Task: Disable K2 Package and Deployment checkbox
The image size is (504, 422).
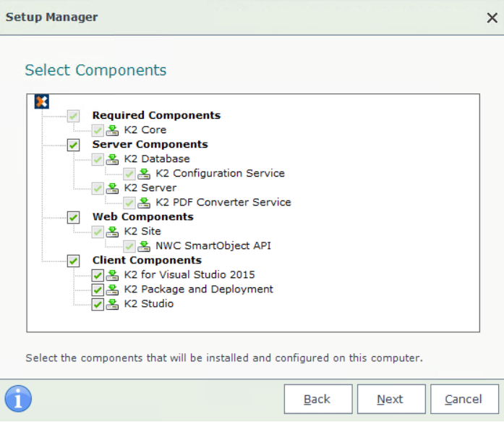Action: point(98,290)
